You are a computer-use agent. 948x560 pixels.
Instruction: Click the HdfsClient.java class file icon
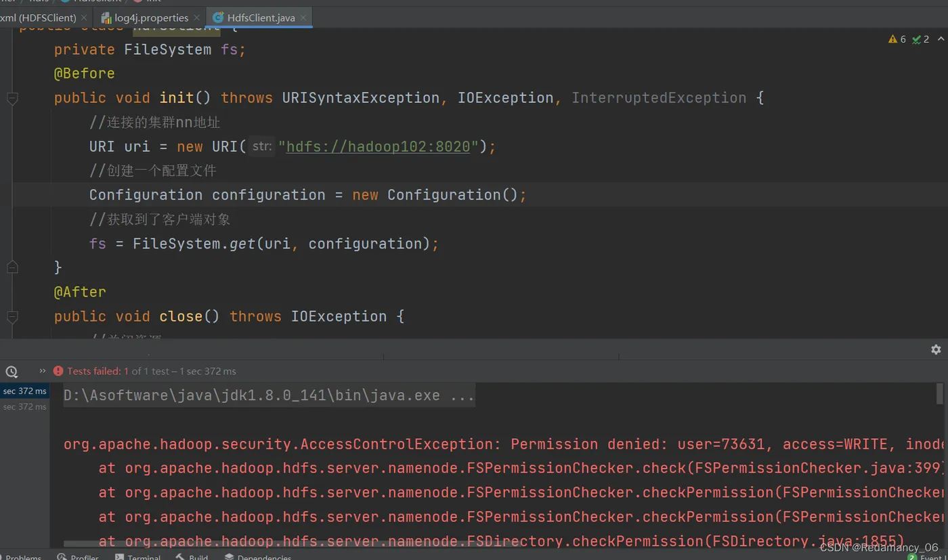(219, 18)
